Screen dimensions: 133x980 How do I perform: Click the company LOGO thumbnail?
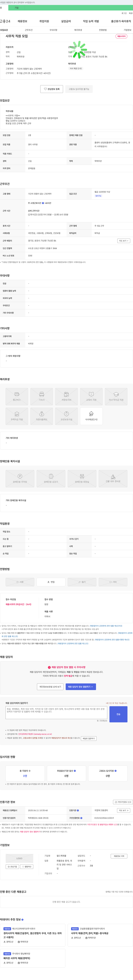tap(20, 858)
